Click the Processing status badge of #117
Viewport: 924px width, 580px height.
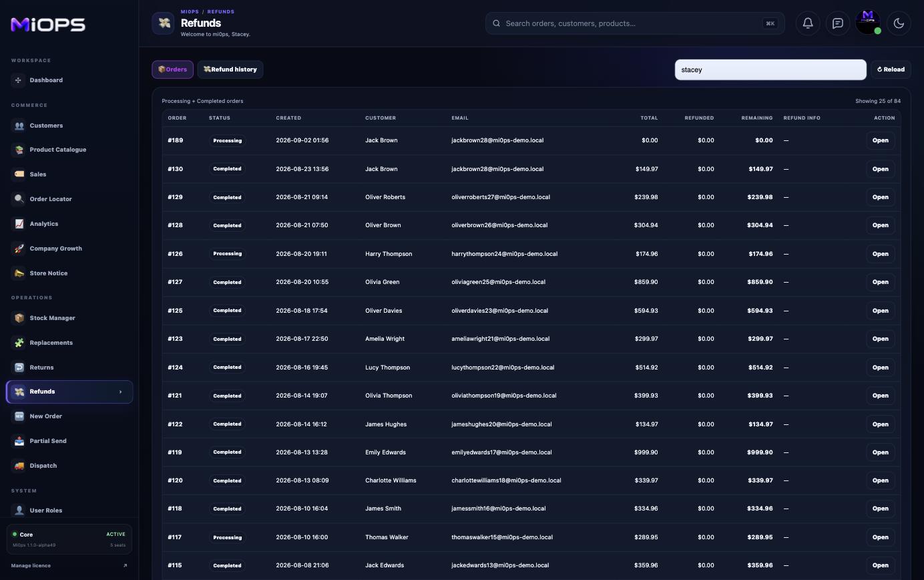[x=227, y=537]
